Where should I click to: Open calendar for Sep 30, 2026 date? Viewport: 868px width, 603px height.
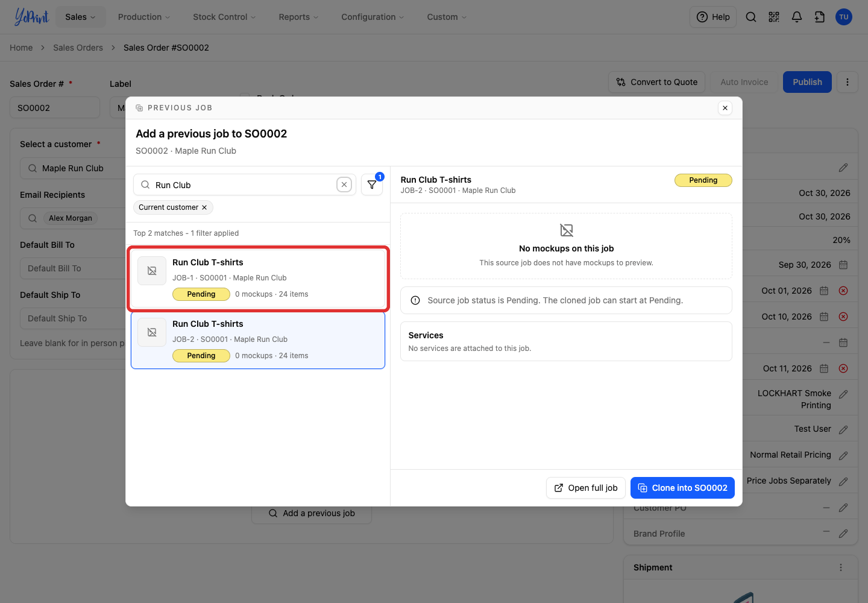tap(843, 265)
